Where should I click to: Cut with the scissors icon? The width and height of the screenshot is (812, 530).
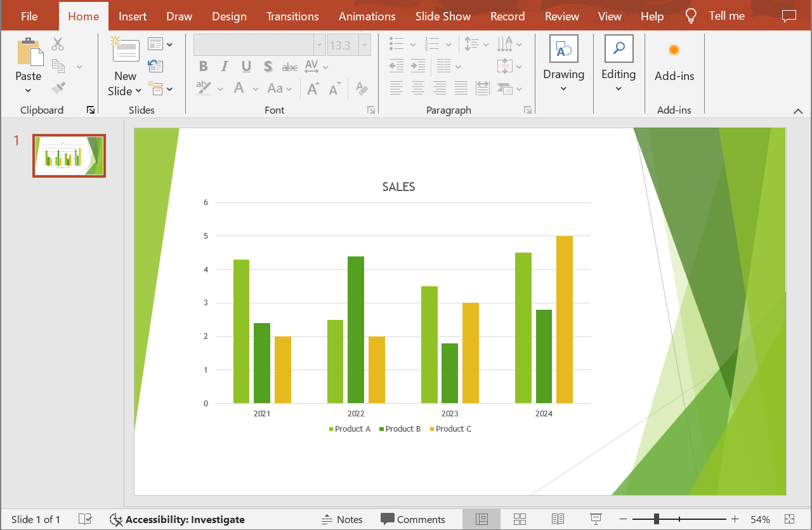57,43
